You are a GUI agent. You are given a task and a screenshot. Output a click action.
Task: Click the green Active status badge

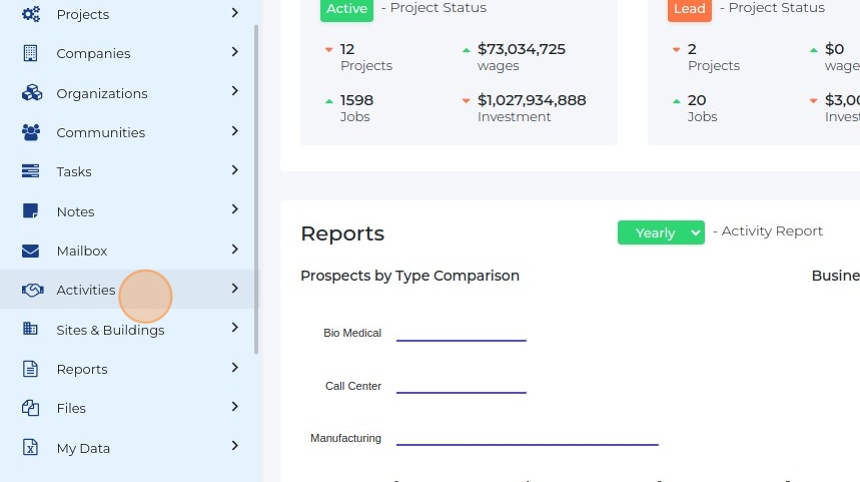pyautogui.click(x=347, y=9)
